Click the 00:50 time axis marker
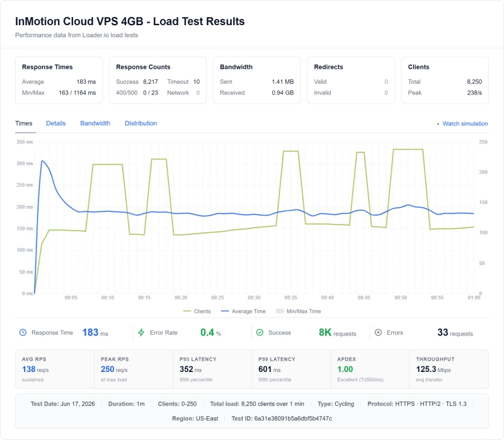 pos(401,298)
